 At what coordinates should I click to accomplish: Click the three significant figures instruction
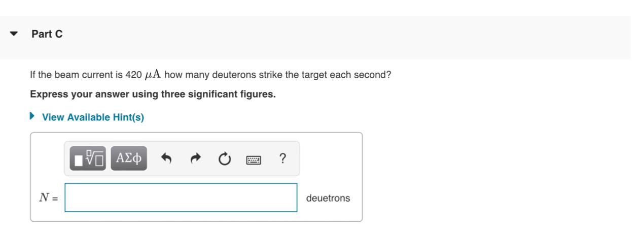coord(153,94)
